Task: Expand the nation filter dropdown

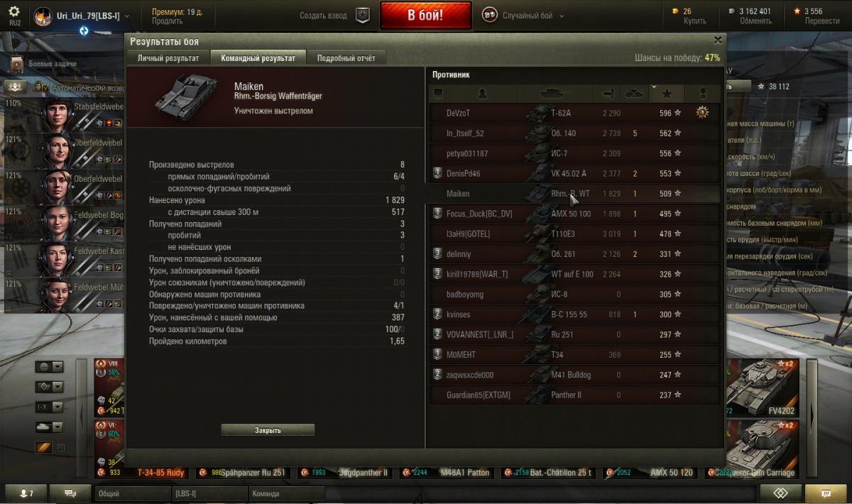Action: (x=50, y=367)
